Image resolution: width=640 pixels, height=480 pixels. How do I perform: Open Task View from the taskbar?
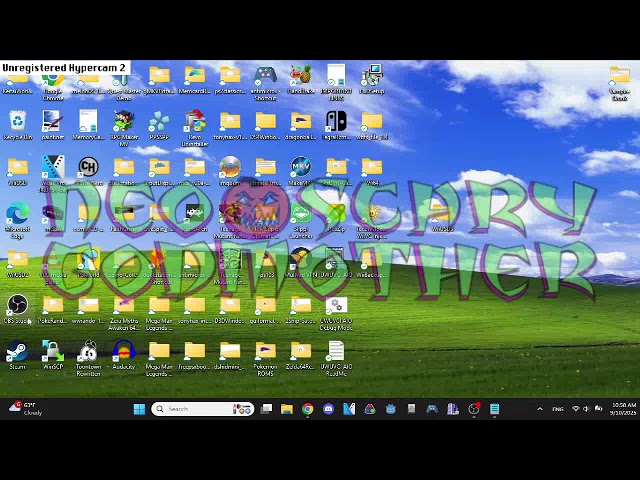point(266,409)
